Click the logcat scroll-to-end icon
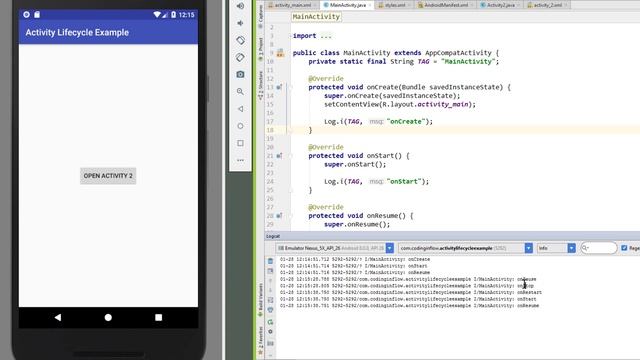This screenshot has width=640, height=360. click(270, 271)
